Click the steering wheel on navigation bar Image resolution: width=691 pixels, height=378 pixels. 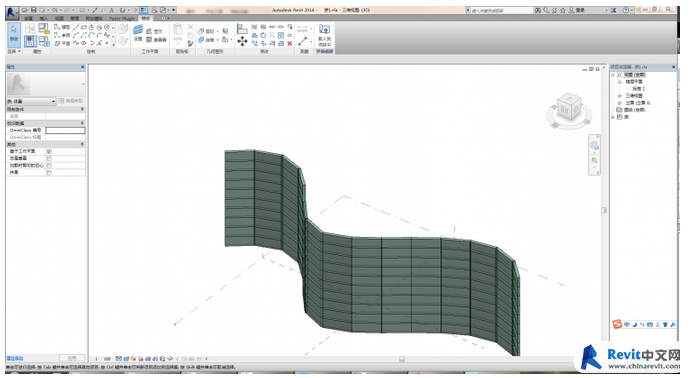(x=594, y=145)
